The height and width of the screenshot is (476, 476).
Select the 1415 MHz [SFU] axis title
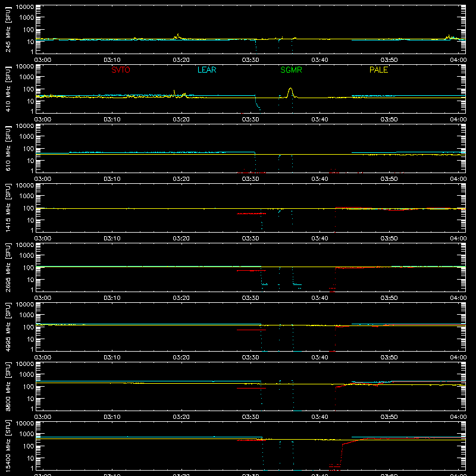tap(8, 208)
